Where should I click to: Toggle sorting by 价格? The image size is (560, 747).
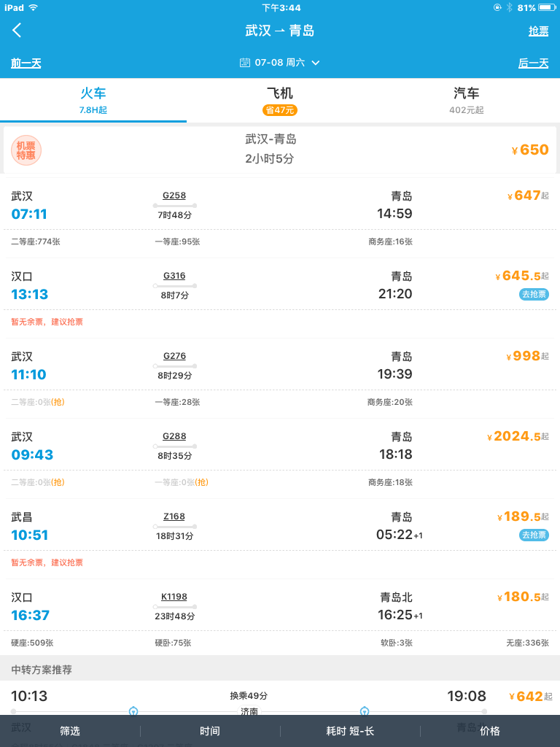click(490, 731)
